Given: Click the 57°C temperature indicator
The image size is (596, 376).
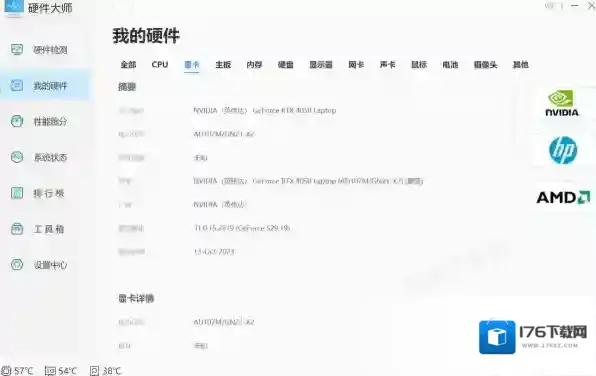Looking at the screenshot, I should point(17,371).
